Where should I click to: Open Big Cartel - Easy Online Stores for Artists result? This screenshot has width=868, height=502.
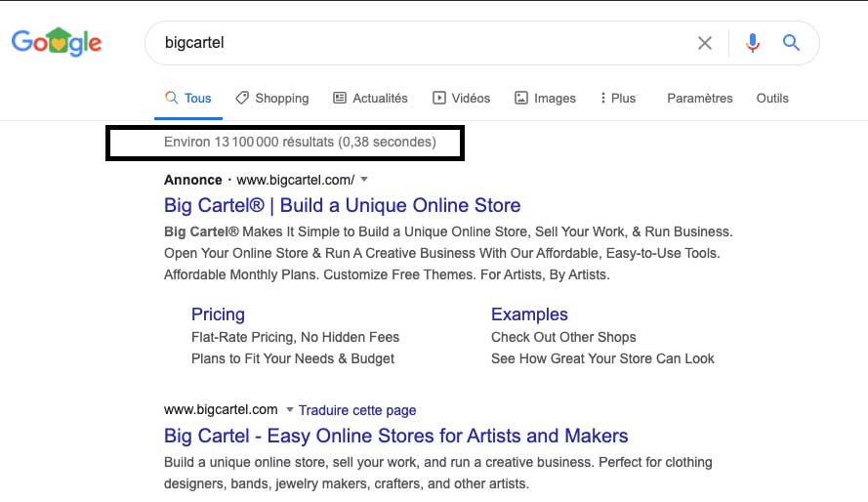pyautogui.click(x=395, y=436)
